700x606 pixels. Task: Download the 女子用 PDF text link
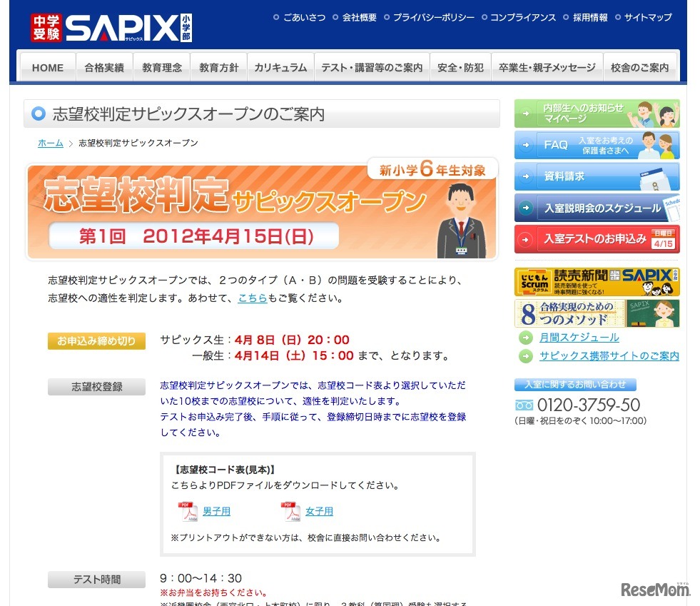pyautogui.click(x=319, y=511)
